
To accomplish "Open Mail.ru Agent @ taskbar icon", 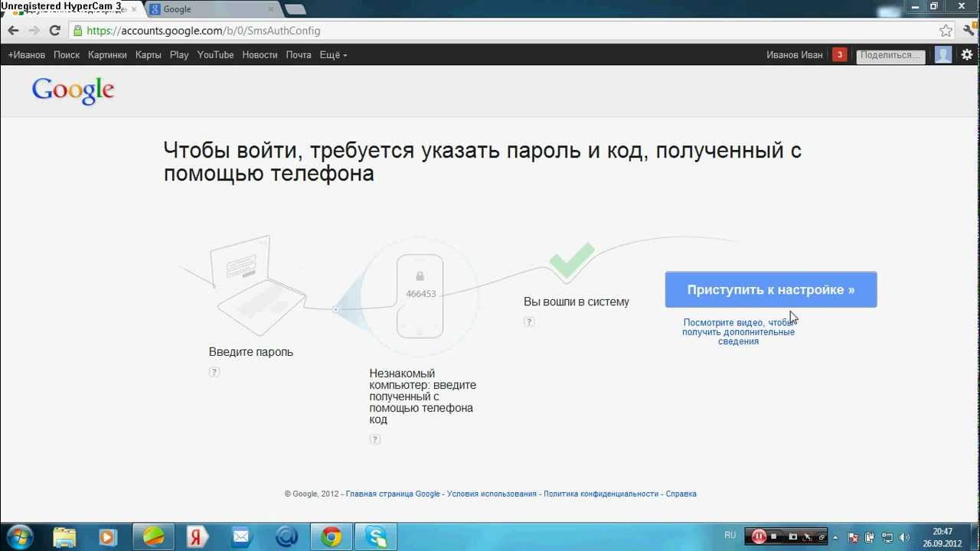I will point(286,536).
